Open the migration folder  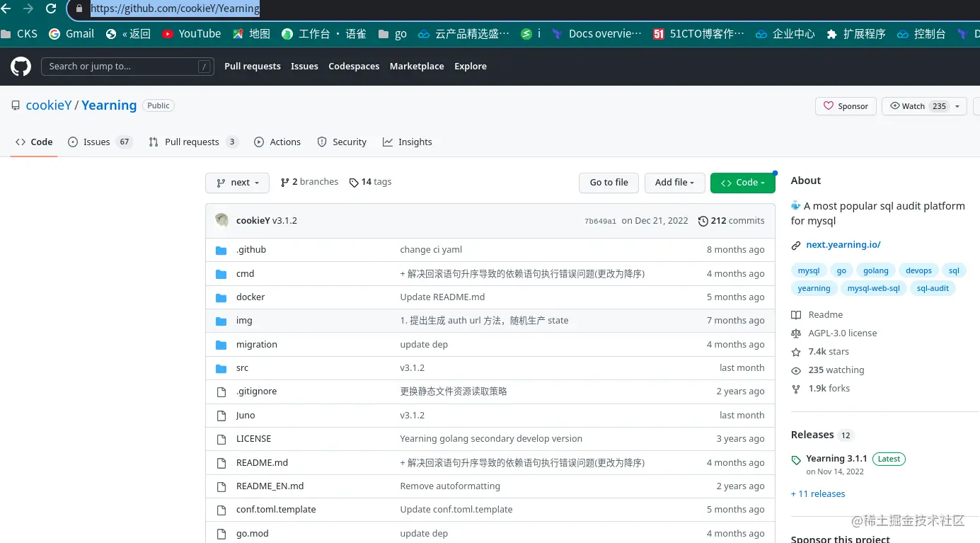click(x=257, y=345)
